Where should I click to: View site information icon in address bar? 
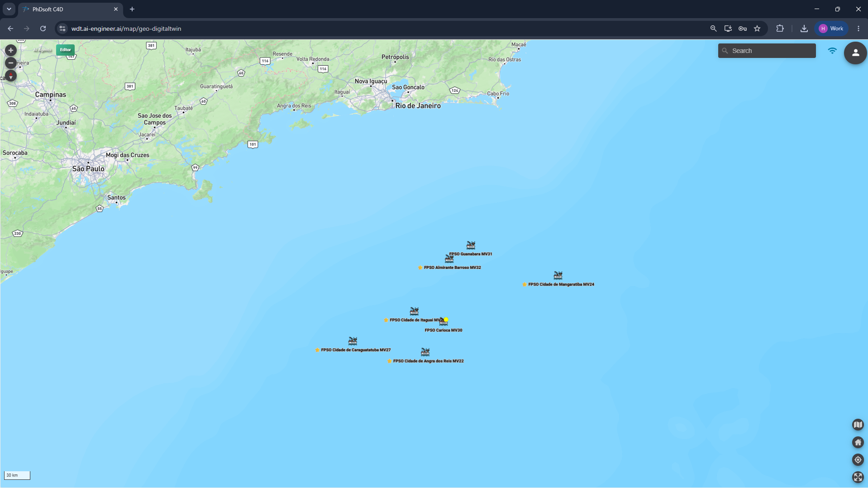click(x=62, y=29)
